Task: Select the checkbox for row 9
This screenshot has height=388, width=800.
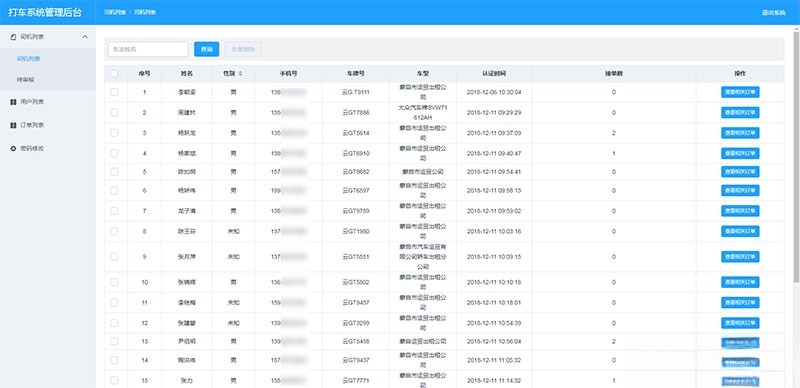Action: coord(114,257)
